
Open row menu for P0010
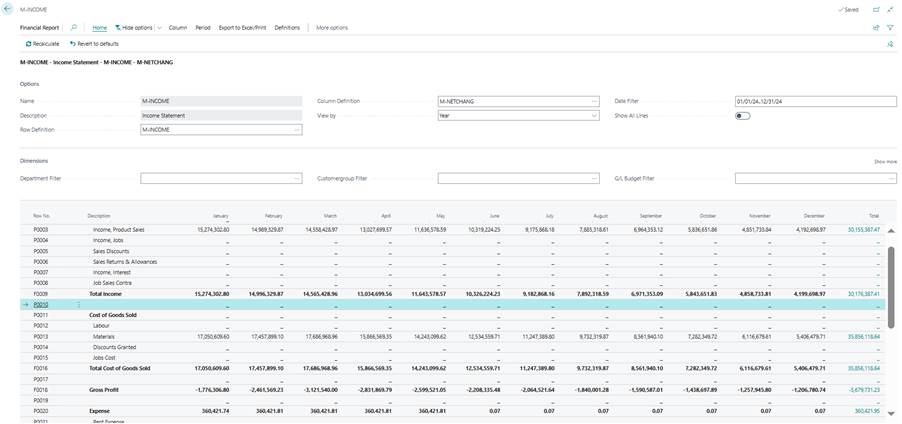(79, 305)
